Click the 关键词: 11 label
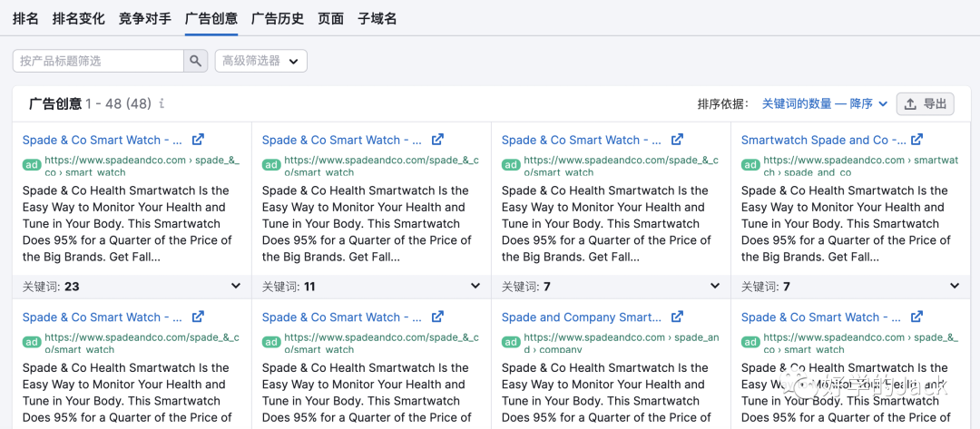The height and width of the screenshot is (429, 980). click(289, 287)
